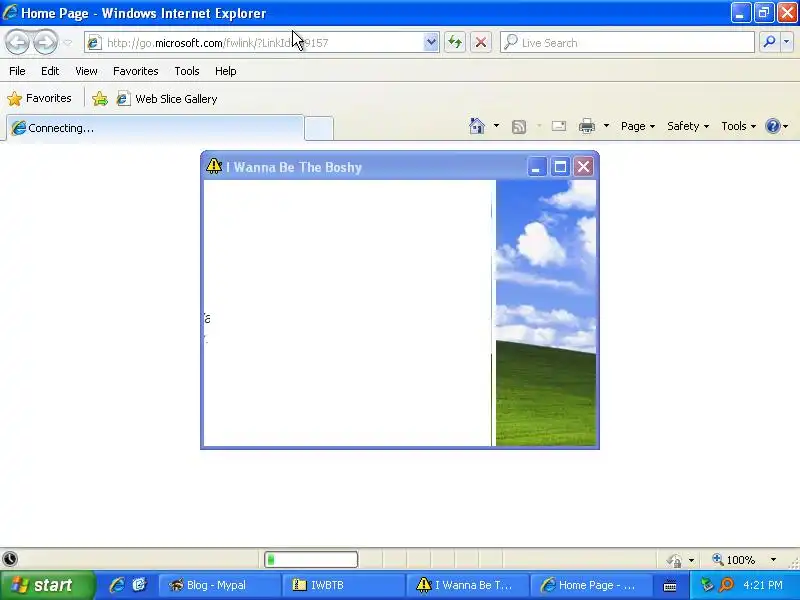Click orange magnifier tray icon
Viewport: 800px width, 600px height.
point(726,585)
